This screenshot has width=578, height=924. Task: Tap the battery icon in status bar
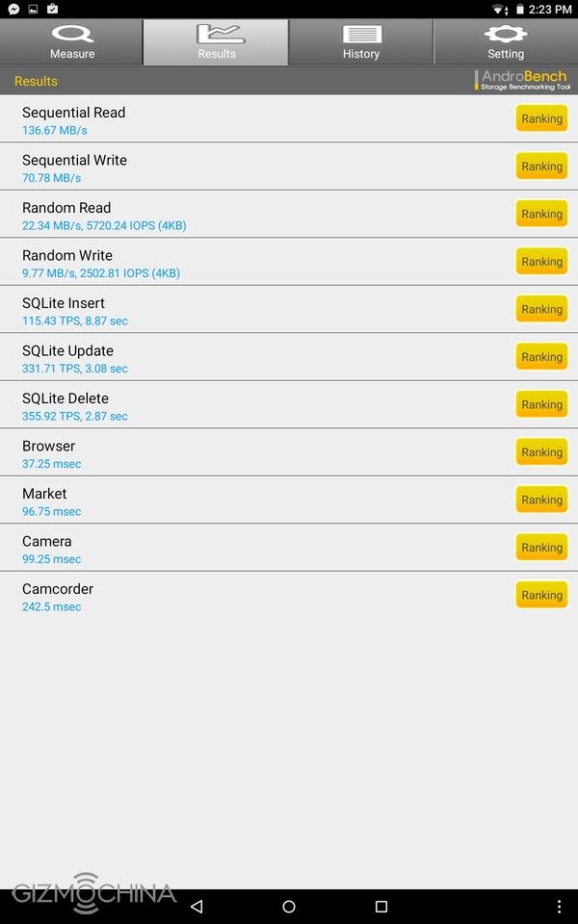520,9
